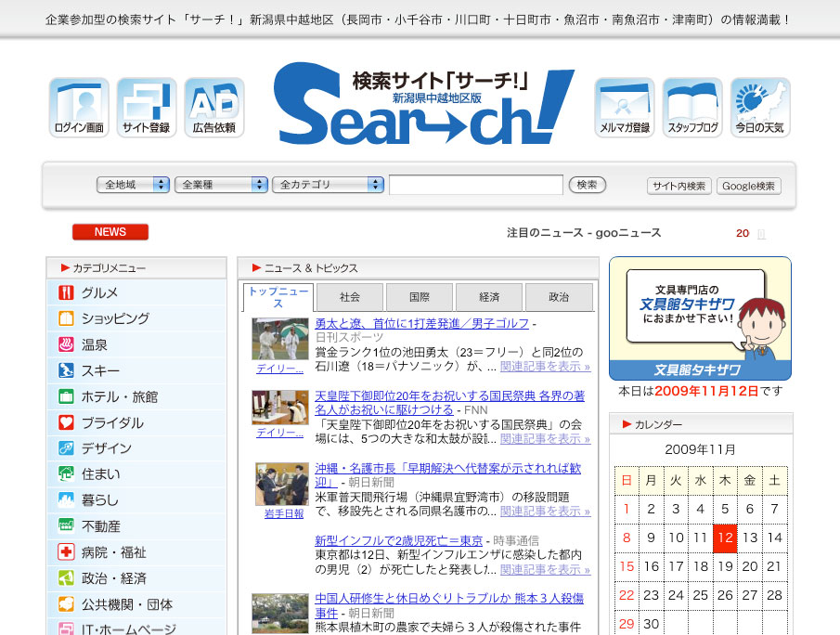Click the デイリー link under golf thumbnail

pos(279,369)
